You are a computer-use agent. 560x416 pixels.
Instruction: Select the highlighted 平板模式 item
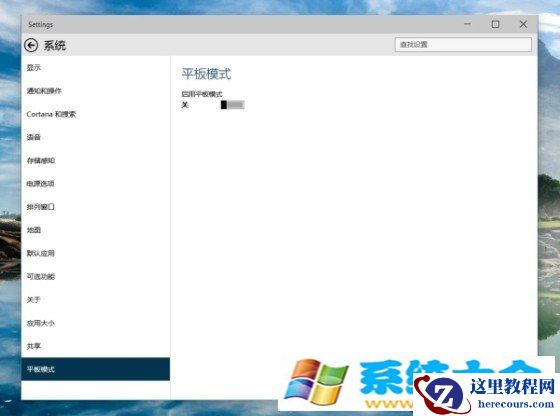point(96,369)
